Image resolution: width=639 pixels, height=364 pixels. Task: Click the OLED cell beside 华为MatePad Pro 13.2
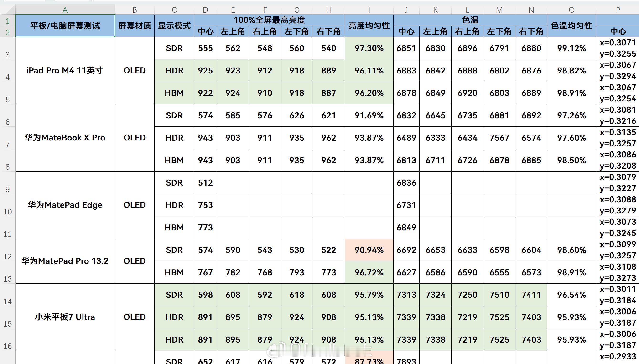point(134,261)
